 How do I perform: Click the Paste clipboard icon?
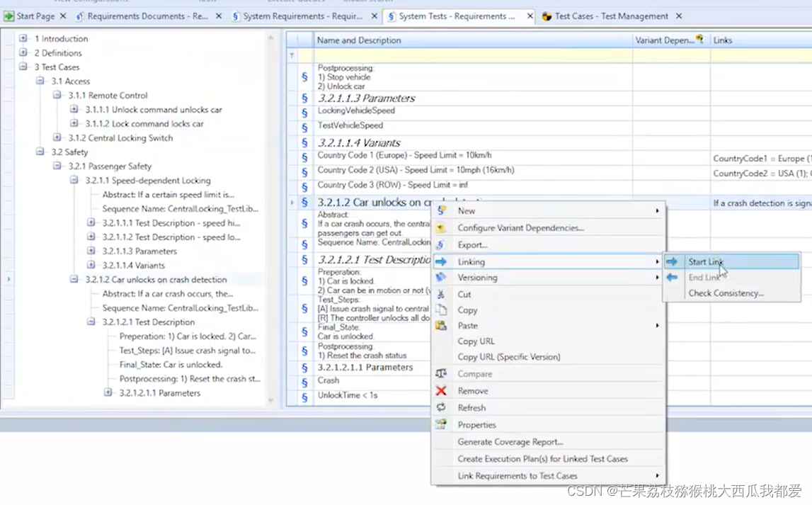click(441, 325)
